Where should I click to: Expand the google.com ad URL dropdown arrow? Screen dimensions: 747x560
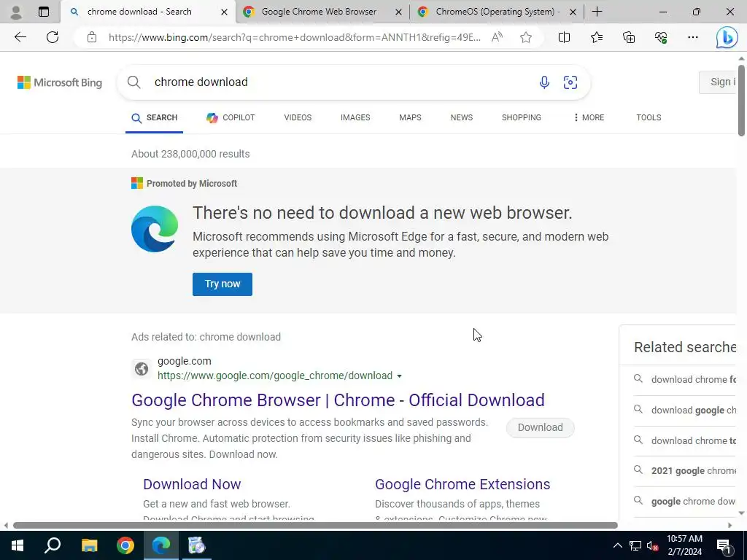[399, 376]
